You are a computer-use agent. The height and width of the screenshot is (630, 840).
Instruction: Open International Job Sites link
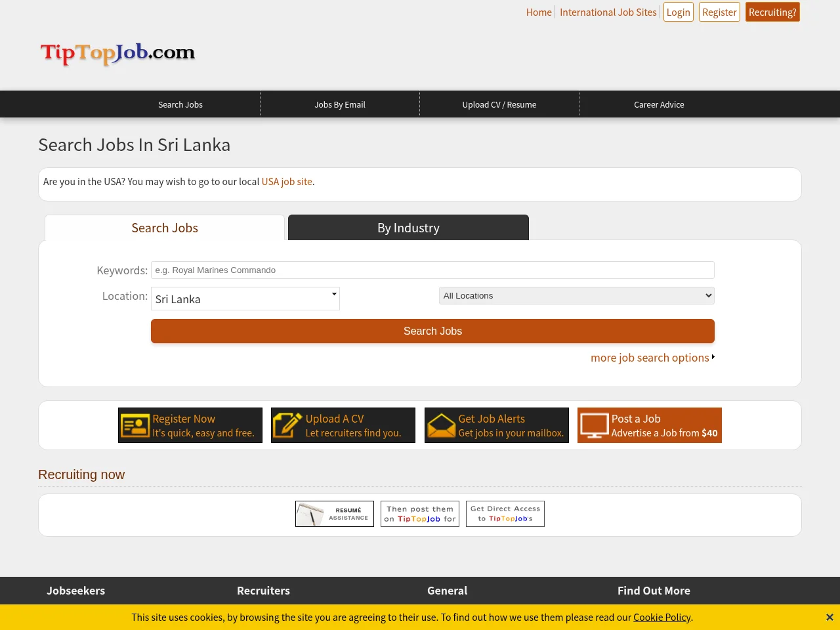coord(608,12)
